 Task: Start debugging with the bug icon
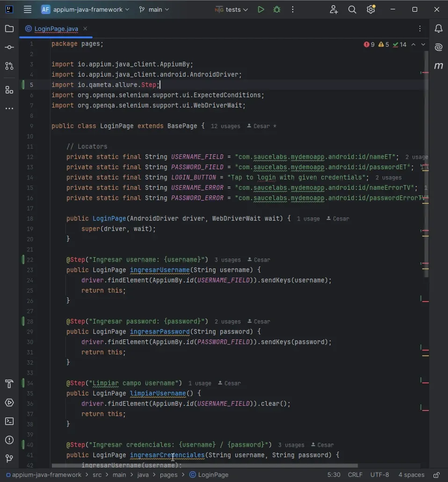277,9
